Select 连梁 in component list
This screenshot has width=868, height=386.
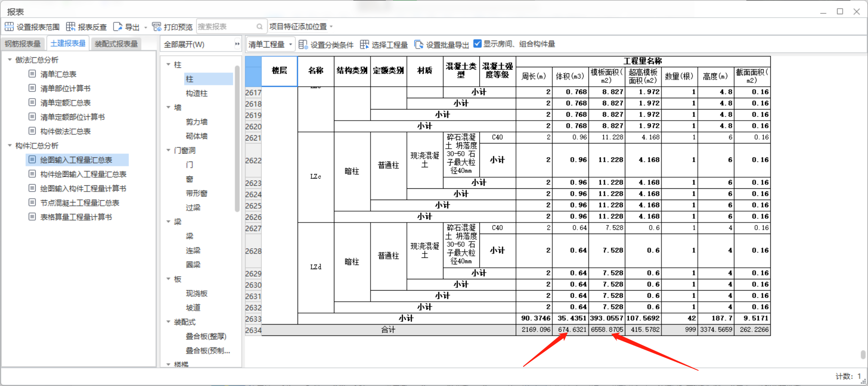tap(193, 251)
